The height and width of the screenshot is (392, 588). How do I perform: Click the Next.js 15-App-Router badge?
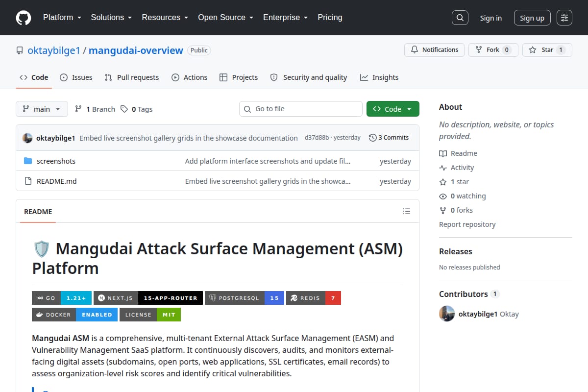coord(148,298)
